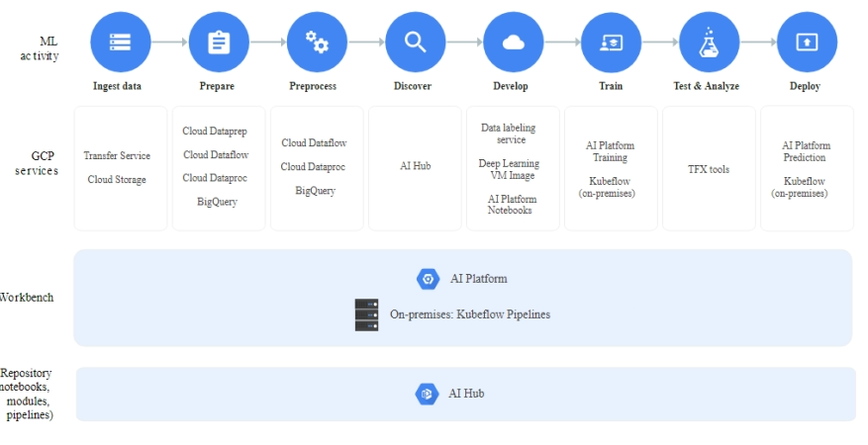This screenshot has width=868, height=445.
Task: Click 'Kubeflow (on-premises)' in the Deploy card
Action: pyautogui.click(x=800, y=188)
